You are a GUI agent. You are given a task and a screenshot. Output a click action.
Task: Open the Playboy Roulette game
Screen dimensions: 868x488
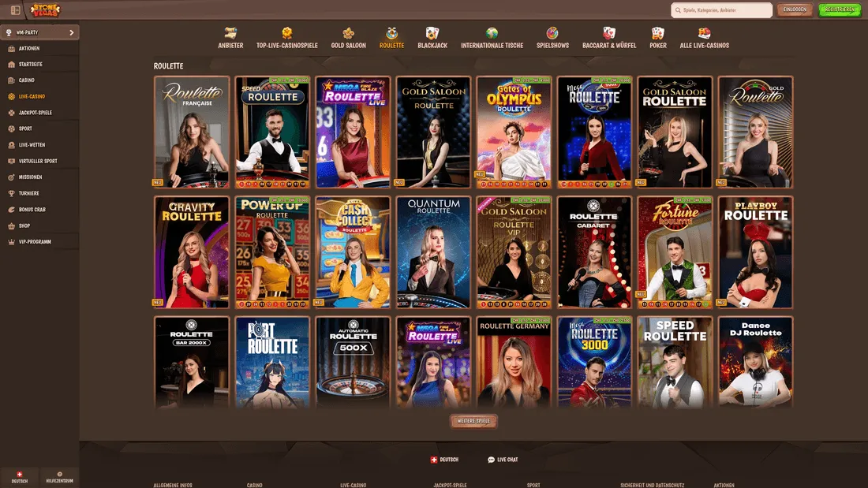756,252
